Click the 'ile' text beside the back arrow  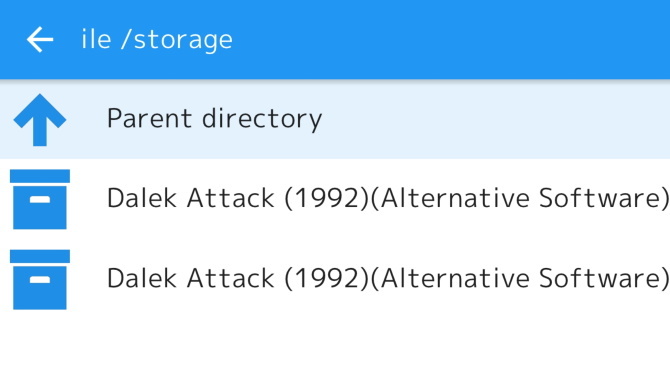tap(96, 38)
